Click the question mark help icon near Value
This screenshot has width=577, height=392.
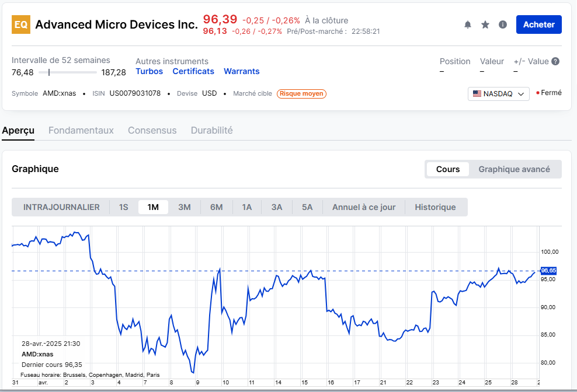pyautogui.click(x=555, y=61)
